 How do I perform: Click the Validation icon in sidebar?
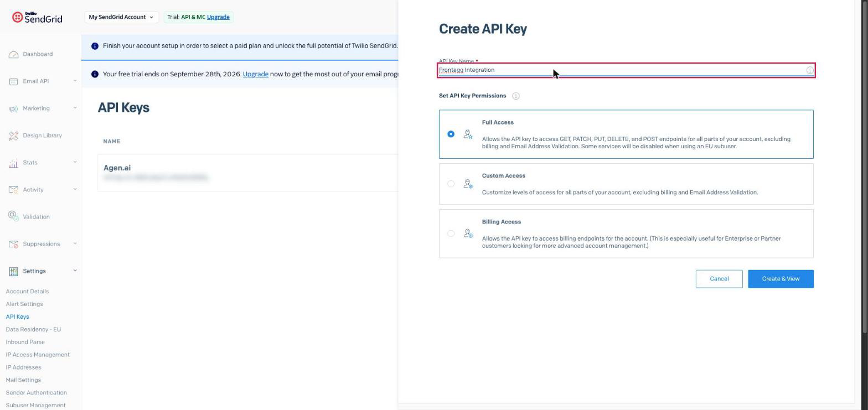point(13,217)
